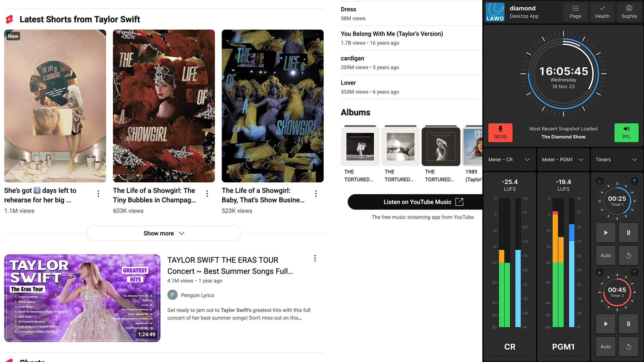
Task: Open options for Tiny Bubbles short
Action: click(207, 194)
